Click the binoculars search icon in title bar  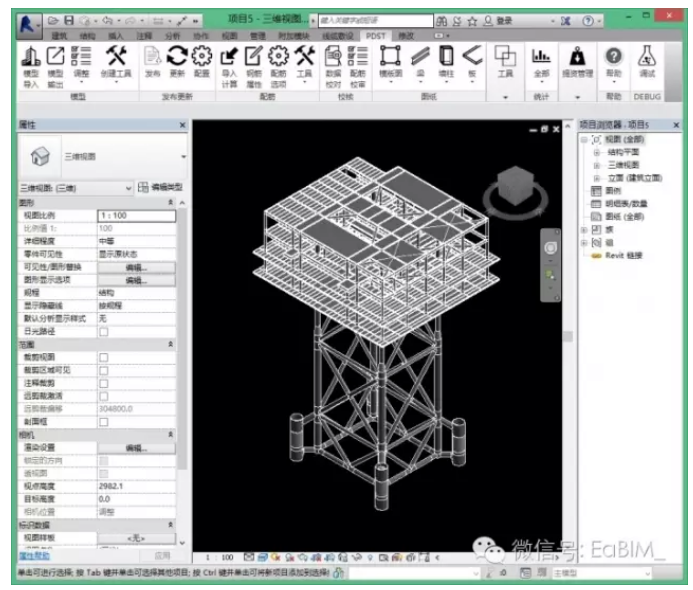(x=442, y=21)
